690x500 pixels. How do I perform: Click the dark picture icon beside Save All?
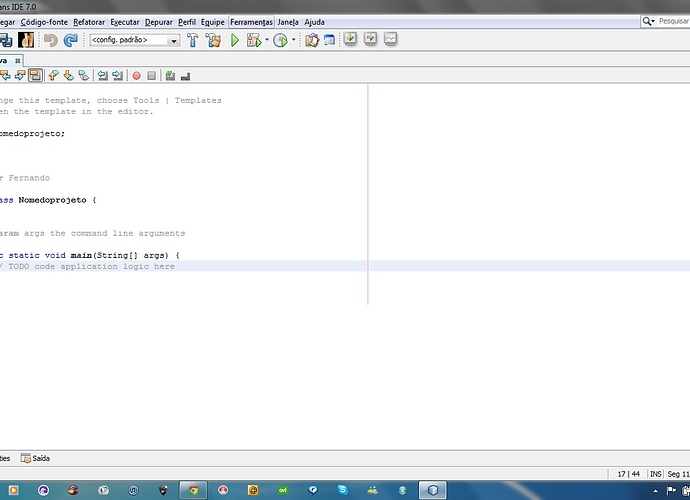[26, 40]
